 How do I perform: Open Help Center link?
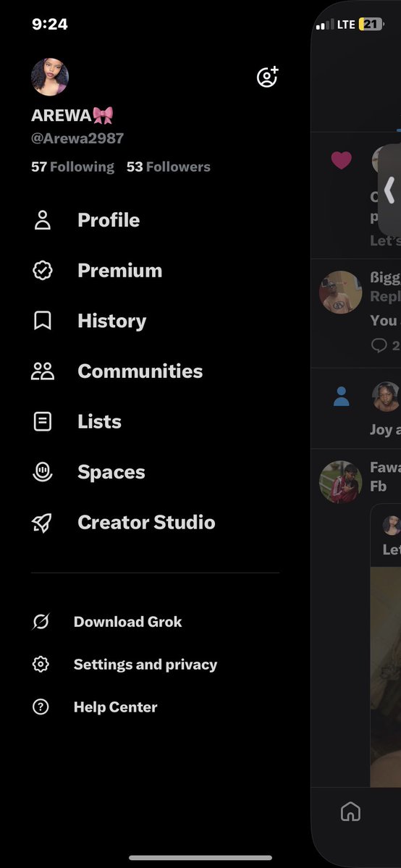pos(115,707)
